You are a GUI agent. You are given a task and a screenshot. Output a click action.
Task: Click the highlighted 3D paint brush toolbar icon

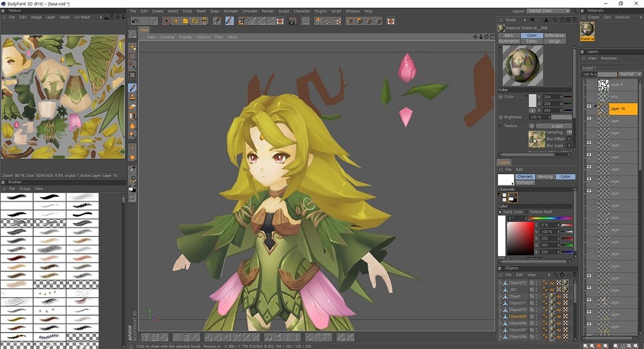tap(230, 21)
